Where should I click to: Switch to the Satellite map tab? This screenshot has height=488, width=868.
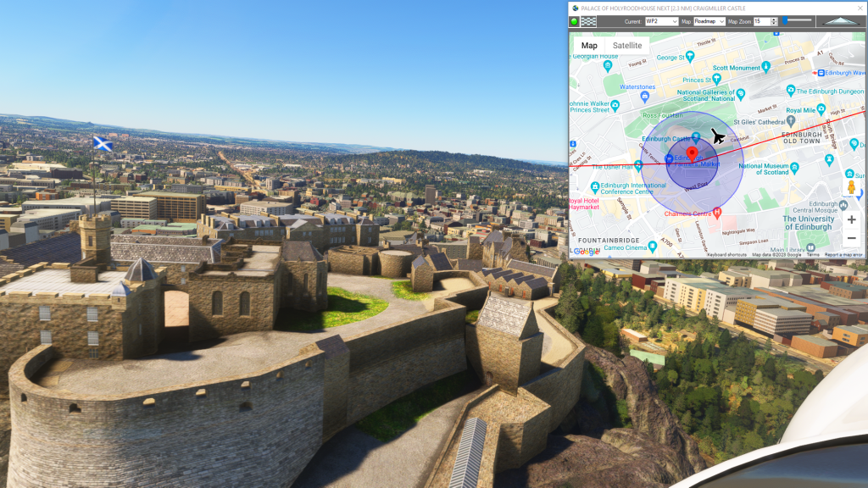(627, 46)
